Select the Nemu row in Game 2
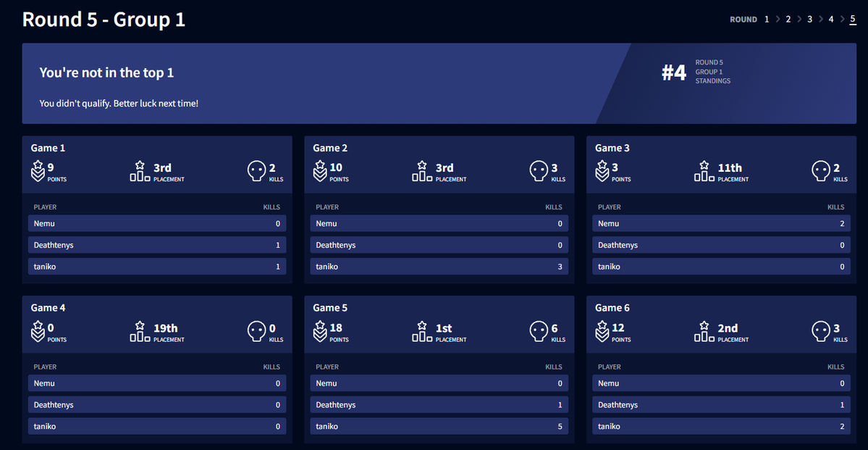The height and width of the screenshot is (450, 868). point(439,223)
